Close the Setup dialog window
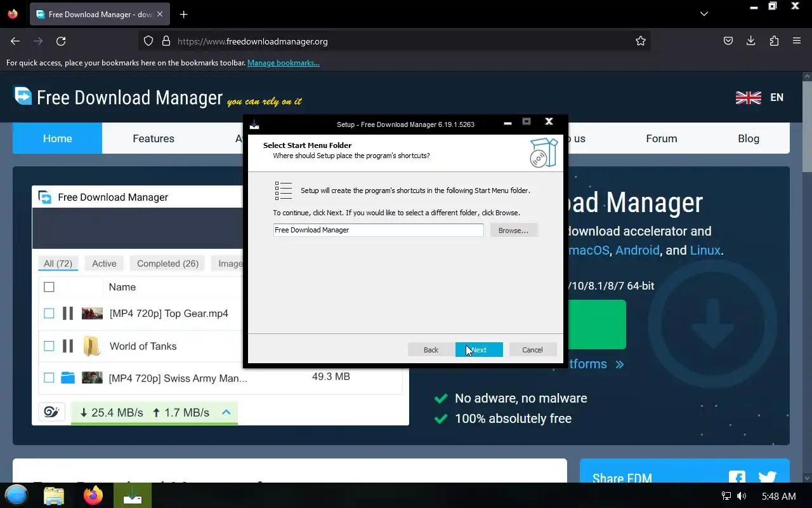This screenshot has height=508, width=812. pos(549,122)
